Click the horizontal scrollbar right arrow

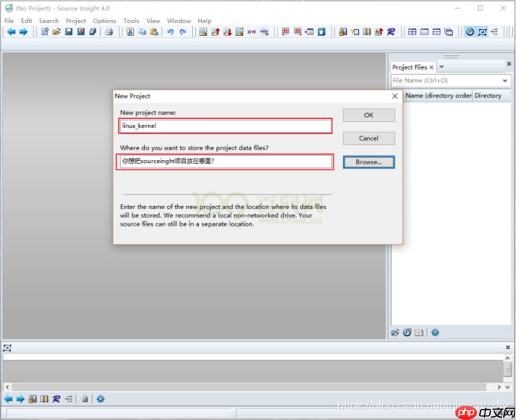pyautogui.click(x=499, y=387)
